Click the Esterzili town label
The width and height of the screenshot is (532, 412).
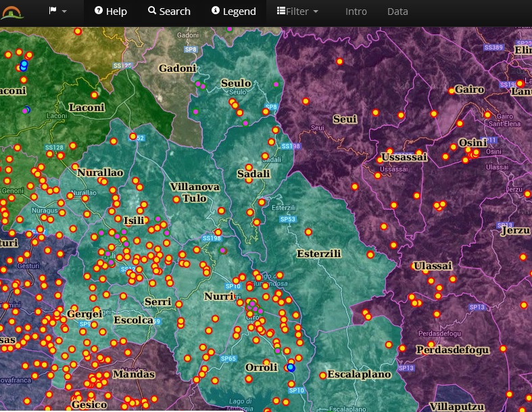tap(318, 254)
